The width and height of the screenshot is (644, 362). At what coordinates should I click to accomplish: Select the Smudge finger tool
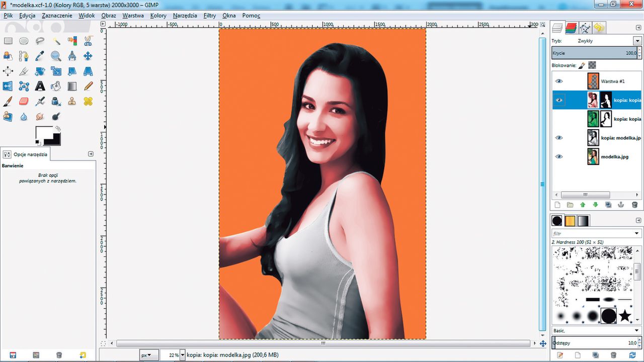pos(40,116)
